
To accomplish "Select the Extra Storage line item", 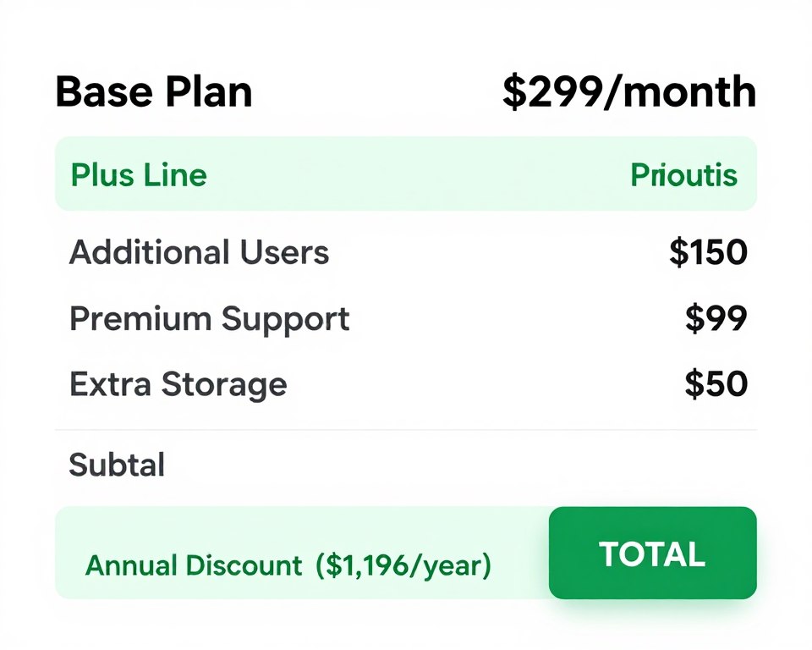I will pyautogui.click(x=178, y=384).
